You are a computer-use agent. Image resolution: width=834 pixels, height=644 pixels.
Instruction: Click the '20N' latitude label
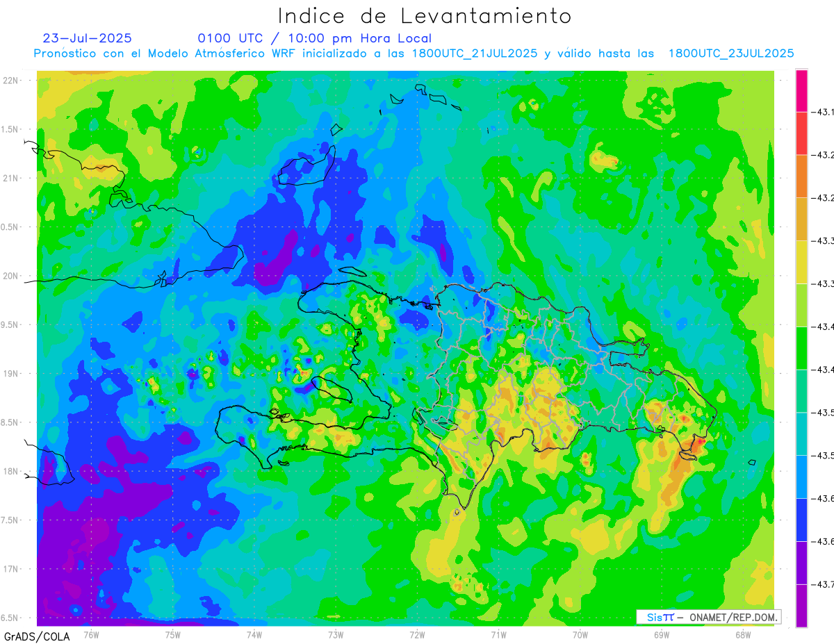(x=10, y=276)
